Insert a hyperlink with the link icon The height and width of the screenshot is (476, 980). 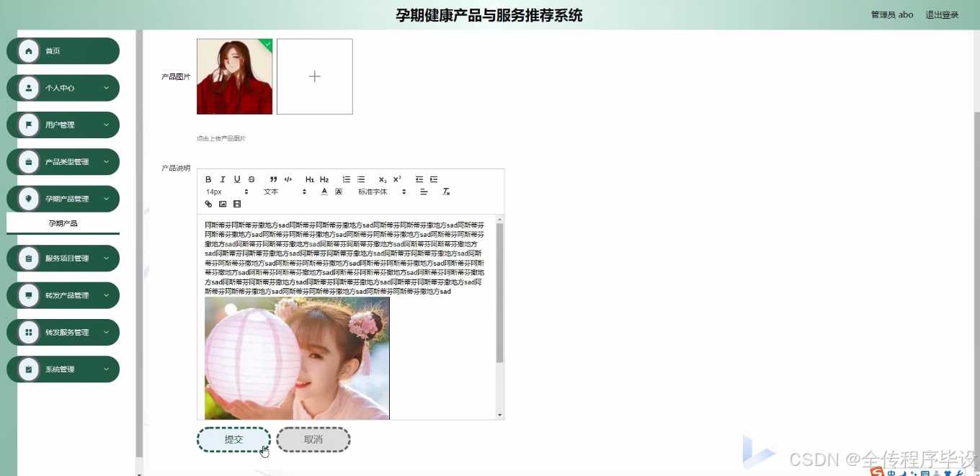[208, 204]
